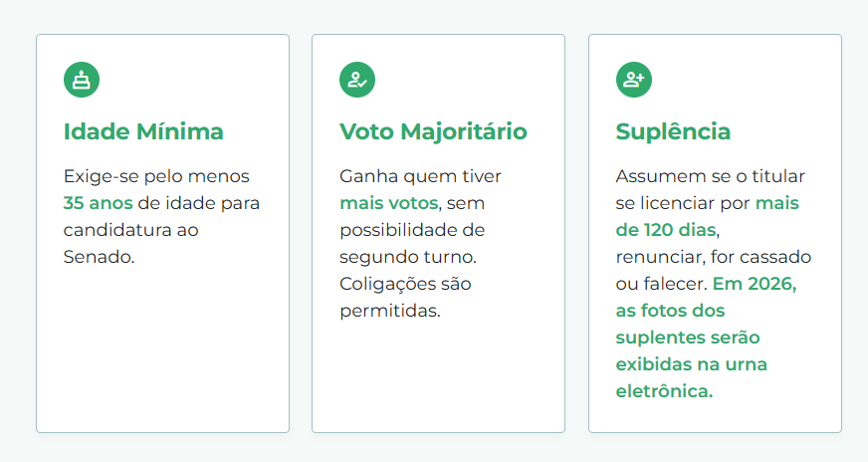
Task: Click the Ganha quem tiver paragraph
Action: (420, 243)
